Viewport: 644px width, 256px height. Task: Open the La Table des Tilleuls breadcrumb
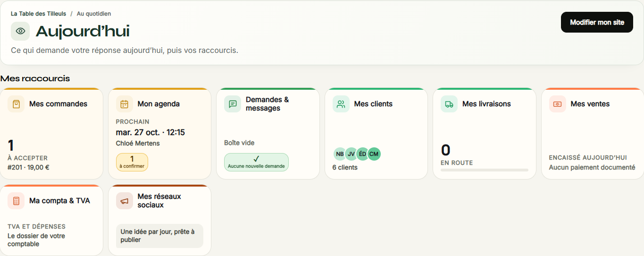39,14
